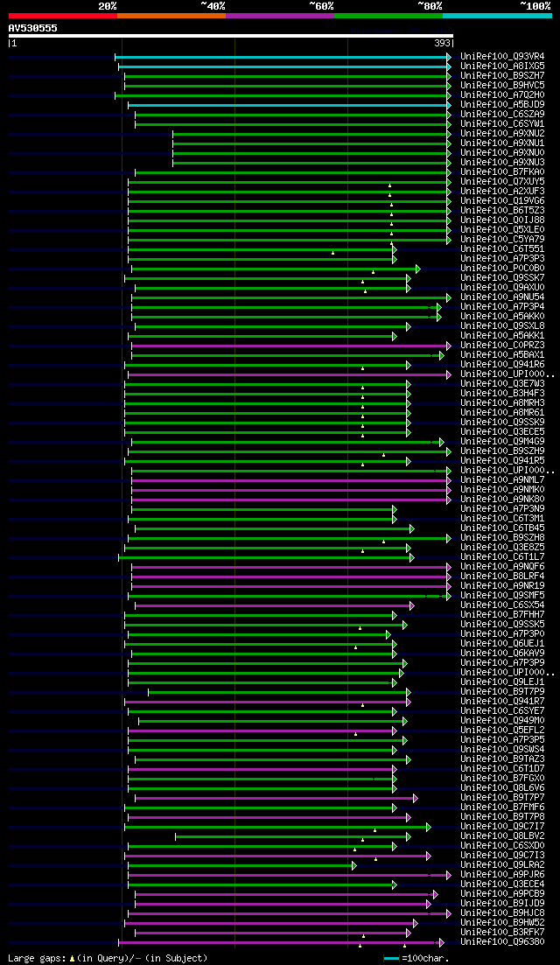
Task: Click the green ~80% identity legend segment
Action: click(x=388, y=15)
